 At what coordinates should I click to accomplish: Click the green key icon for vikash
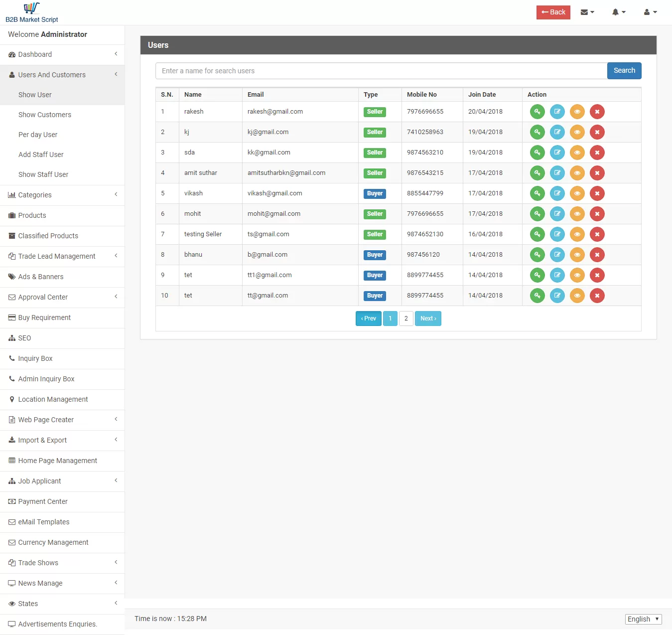point(538,193)
